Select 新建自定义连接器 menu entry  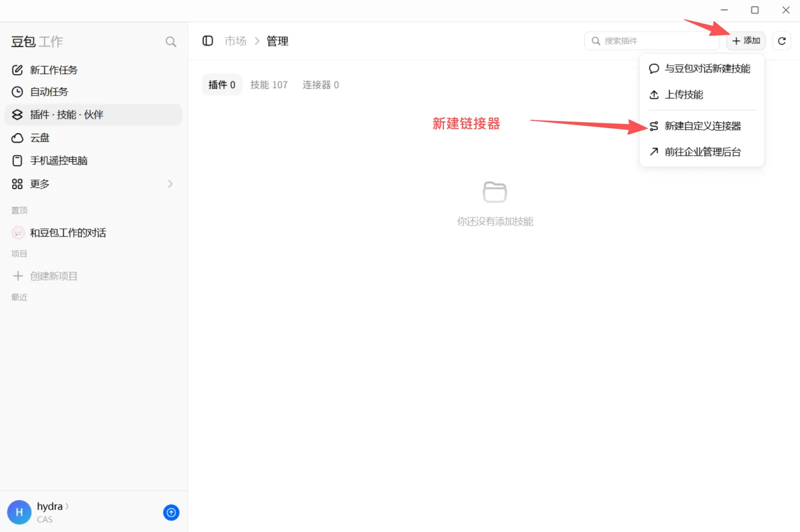pyautogui.click(x=702, y=126)
